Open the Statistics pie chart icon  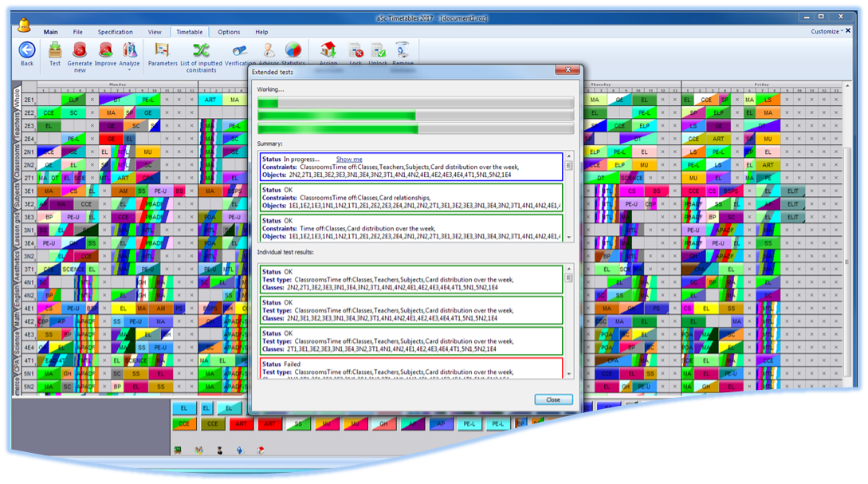click(x=293, y=50)
